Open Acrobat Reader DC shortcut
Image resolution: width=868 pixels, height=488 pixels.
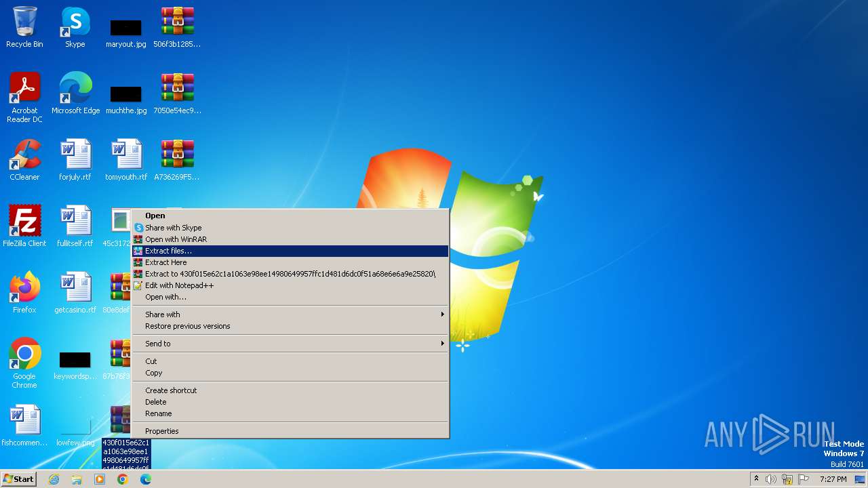[24, 98]
